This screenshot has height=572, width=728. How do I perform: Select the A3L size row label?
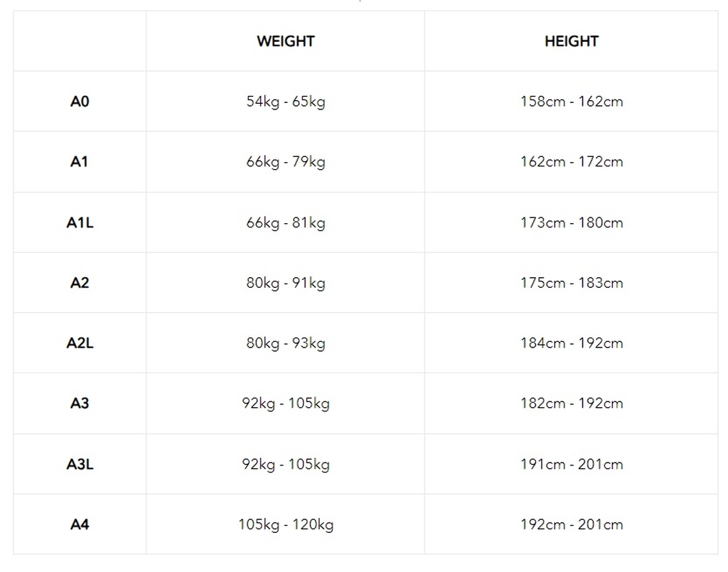pos(80,464)
